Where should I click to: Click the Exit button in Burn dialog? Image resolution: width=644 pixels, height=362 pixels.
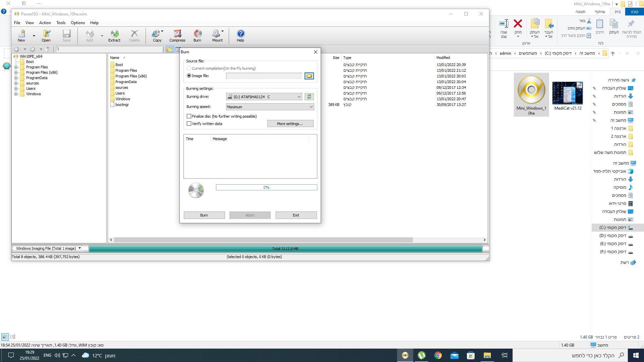click(296, 215)
